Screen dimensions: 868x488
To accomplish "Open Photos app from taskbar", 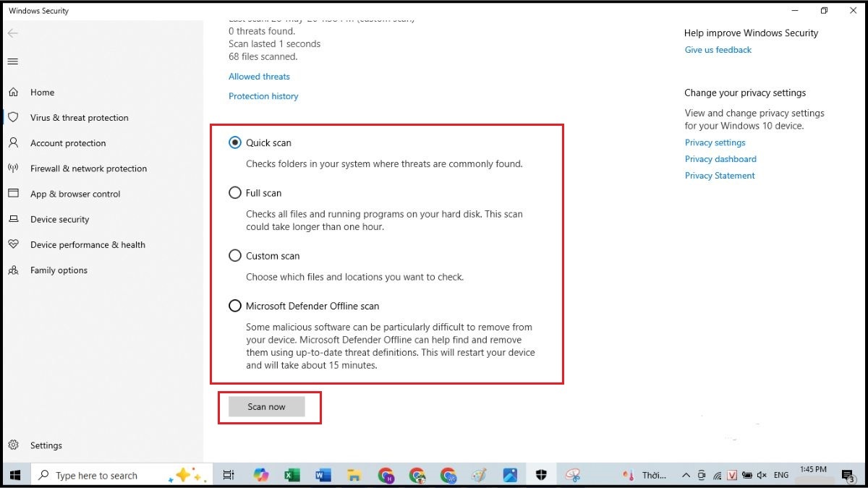I will (x=510, y=475).
